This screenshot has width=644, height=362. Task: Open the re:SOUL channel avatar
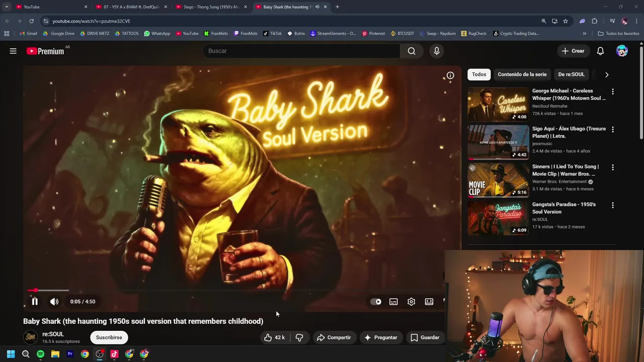click(x=31, y=337)
